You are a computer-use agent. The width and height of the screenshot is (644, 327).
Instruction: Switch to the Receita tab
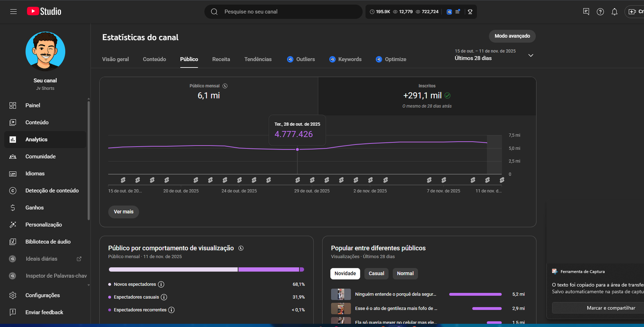[x=221, y=59]
